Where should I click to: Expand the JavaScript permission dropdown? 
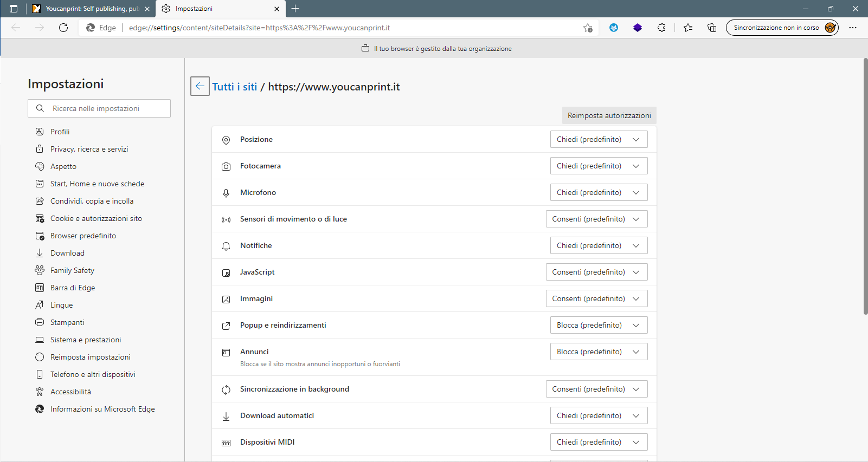(x=596, y=272)
